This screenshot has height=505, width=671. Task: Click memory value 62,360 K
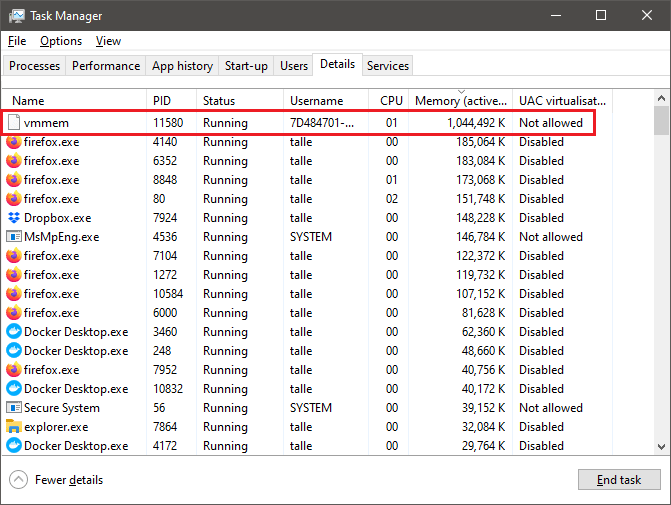[484, 332]
